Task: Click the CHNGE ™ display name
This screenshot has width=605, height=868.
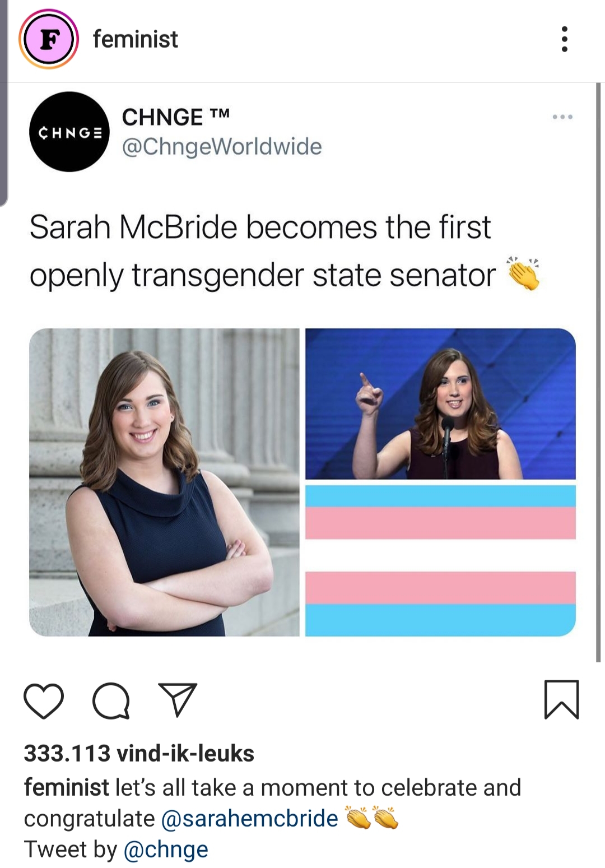Action: 176,117
